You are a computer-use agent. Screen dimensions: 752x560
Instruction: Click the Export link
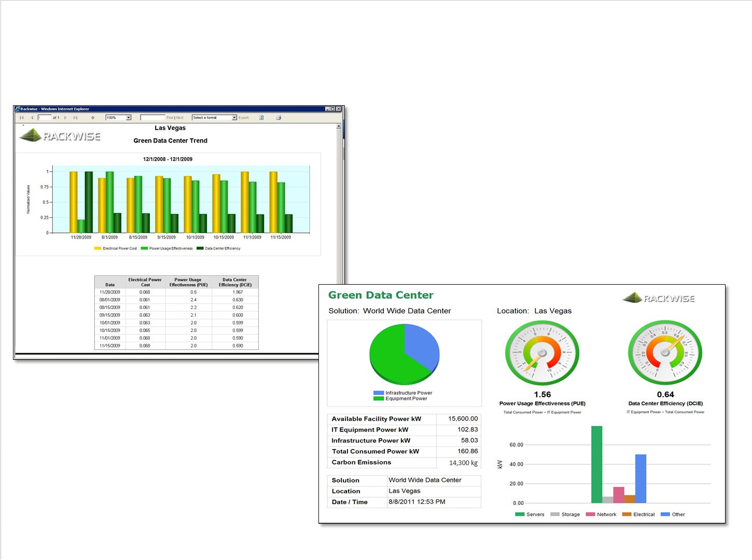tap(244, 118)
